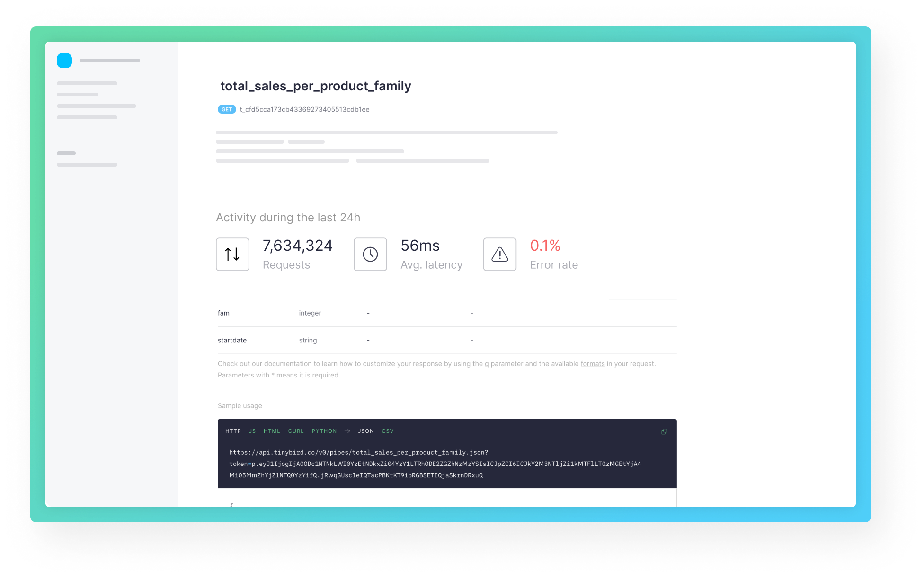Viewport: 924px width, 579px height.
Task: Show sample output as CSV
Action: 388,431
